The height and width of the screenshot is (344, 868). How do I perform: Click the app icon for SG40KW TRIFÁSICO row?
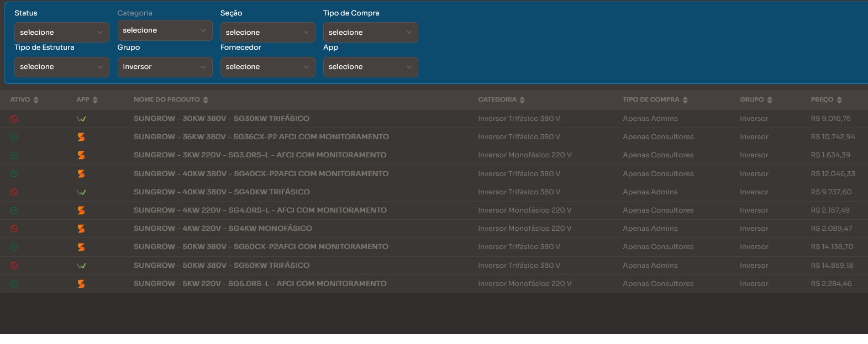click(81, 192)
